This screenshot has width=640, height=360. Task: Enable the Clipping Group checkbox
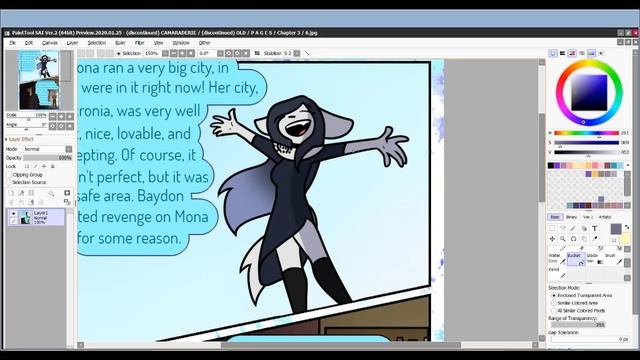[x=9, y=175]
